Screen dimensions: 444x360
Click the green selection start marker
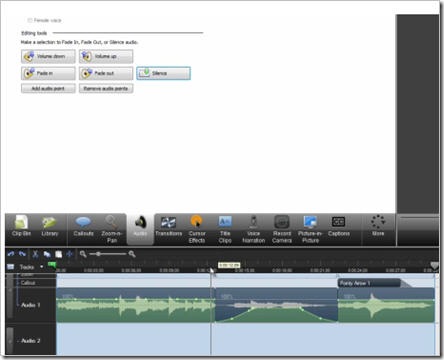pyautogui.click(x=52, y=265)
